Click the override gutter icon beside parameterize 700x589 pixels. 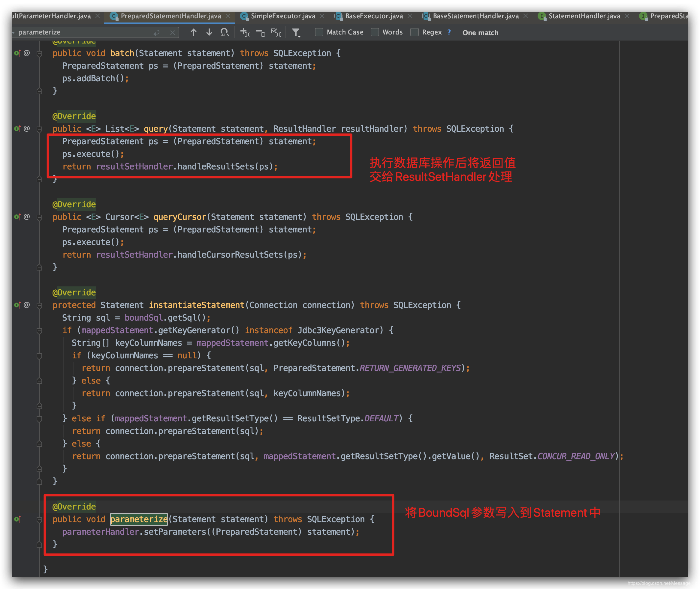(x=17, y=519)
